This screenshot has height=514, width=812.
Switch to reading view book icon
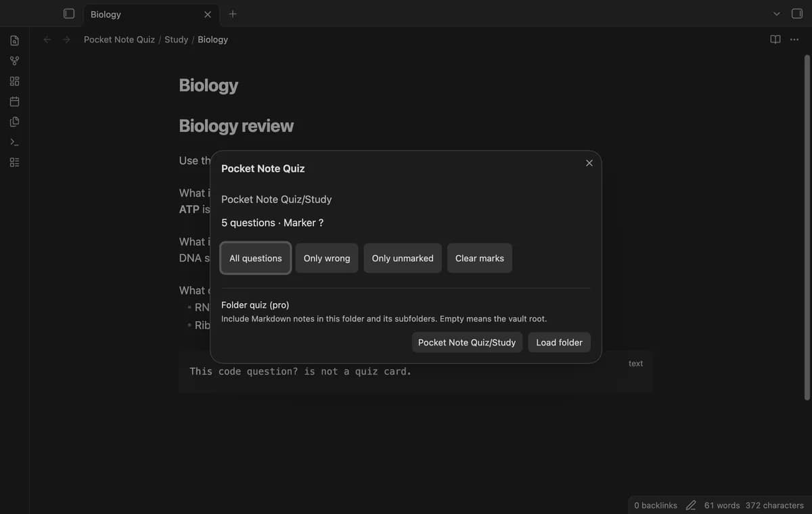click(x=775, y=39)
